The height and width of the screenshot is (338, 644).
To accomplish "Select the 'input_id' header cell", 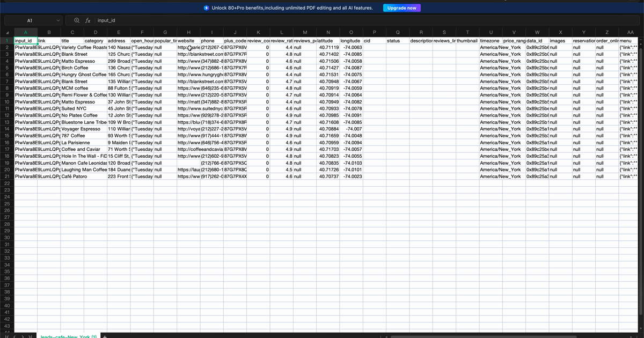I will pyautogui.click(x=26, y=41).
